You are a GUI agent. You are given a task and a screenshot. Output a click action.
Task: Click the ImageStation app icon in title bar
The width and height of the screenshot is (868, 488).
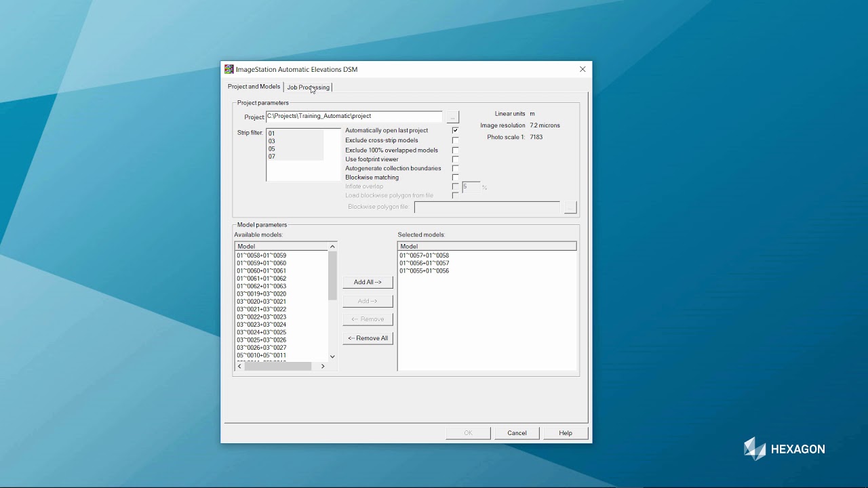click(x=229, y=69)
